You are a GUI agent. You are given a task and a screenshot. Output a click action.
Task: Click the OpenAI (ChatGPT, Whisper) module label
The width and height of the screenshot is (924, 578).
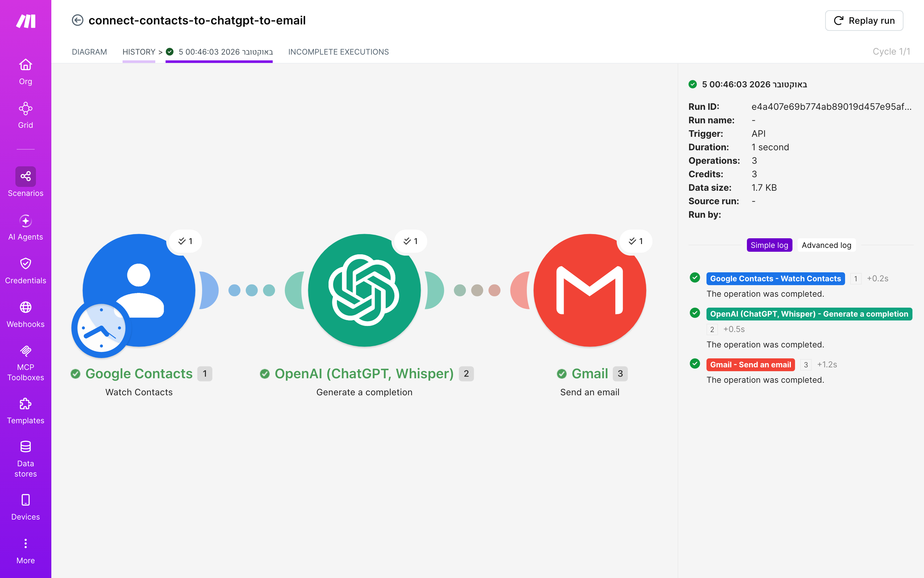pos(364,373)
